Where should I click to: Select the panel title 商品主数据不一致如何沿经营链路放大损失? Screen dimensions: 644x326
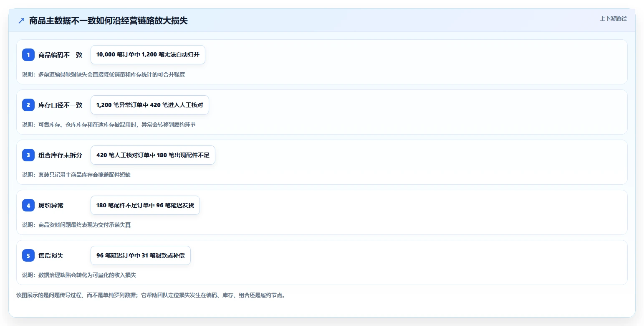109,20
